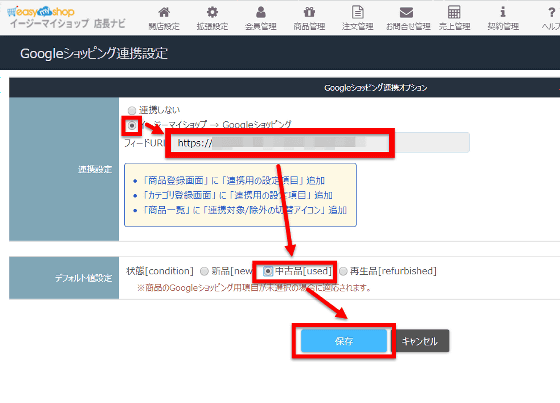Select condition 新品[new] radio button

coord(204,272)
